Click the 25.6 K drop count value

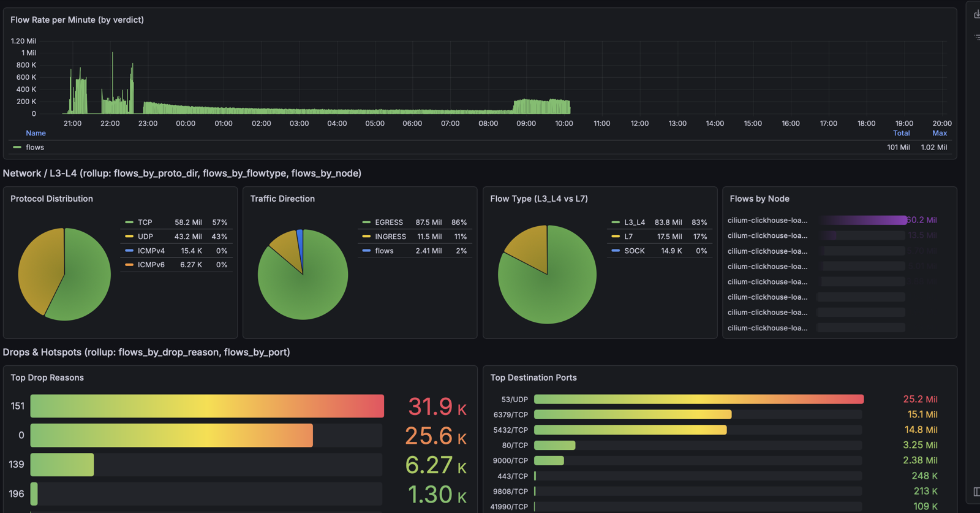pos(436,436)
